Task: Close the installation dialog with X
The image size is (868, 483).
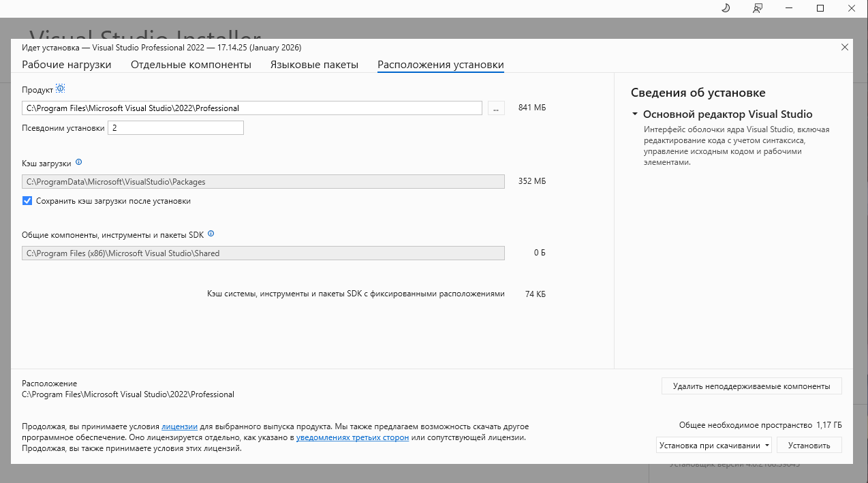Action: click(x=845, y=47)
